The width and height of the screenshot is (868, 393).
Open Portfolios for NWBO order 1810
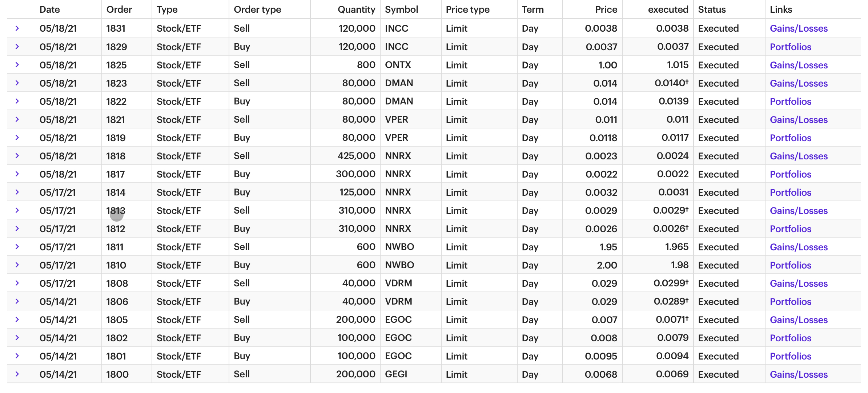[x=791, y=265]
